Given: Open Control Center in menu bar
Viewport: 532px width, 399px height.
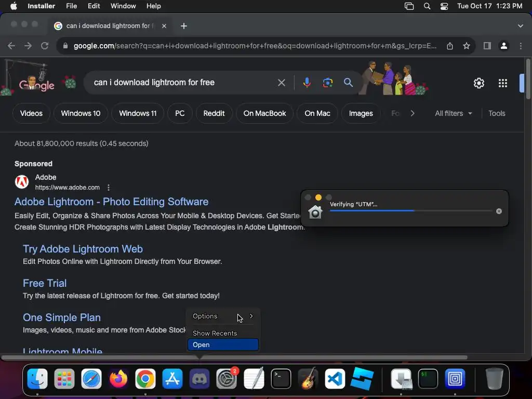Looking at the screenshot, I should (444, 6).
